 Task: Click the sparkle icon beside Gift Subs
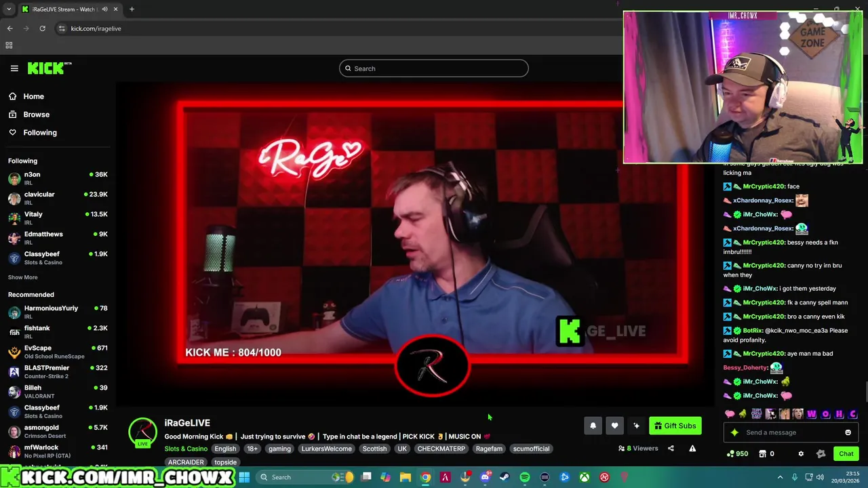[636, 426]
